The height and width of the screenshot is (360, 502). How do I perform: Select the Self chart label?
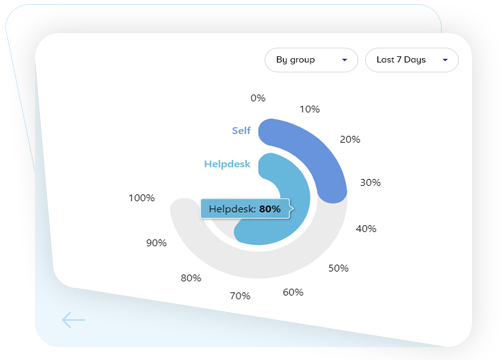pos(241,131)
